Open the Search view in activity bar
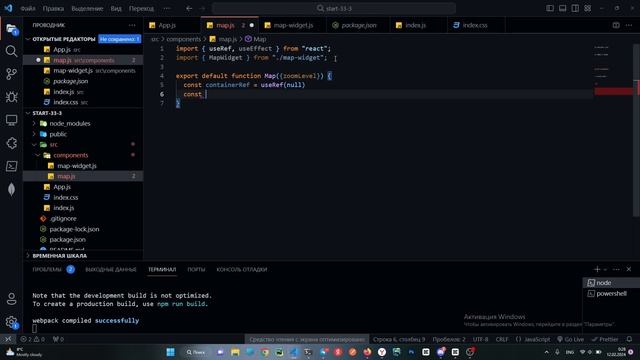The width and height of the screenshot is (640, 360). (11, 51)
